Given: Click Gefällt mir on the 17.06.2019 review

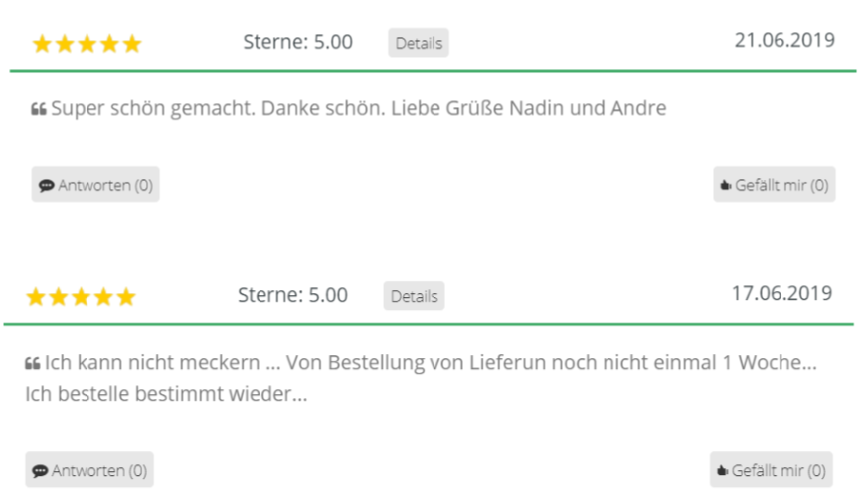Looking at the screenshot, I should pos(772,470).
